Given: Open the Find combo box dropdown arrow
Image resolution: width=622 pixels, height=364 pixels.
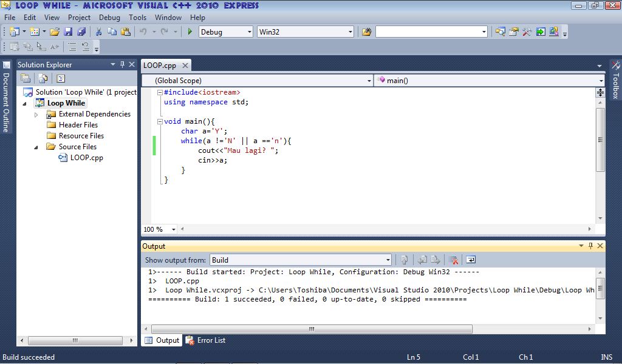Looking at the screenshot, I should (x=484, y=32).
